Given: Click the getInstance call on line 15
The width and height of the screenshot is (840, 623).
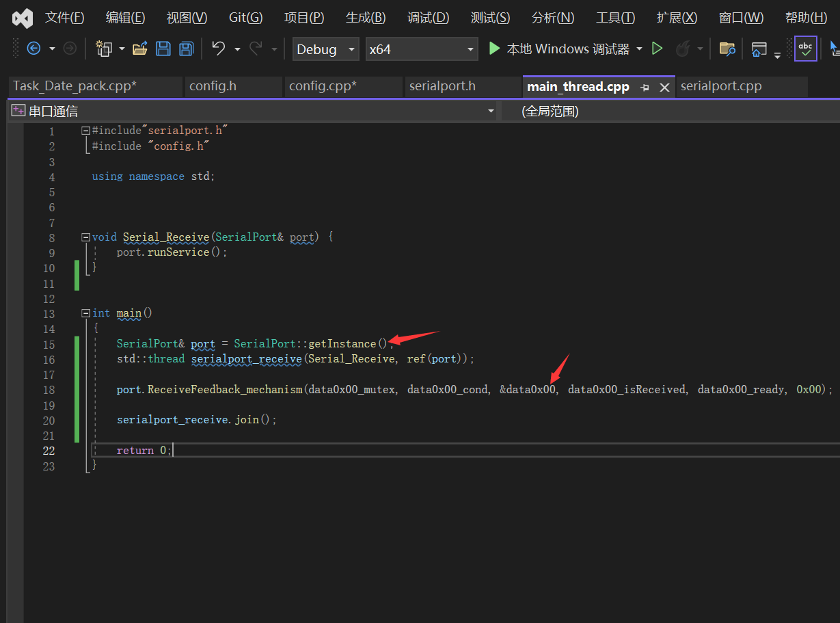Looking at the screenshot, I should (x=342, y=344).
